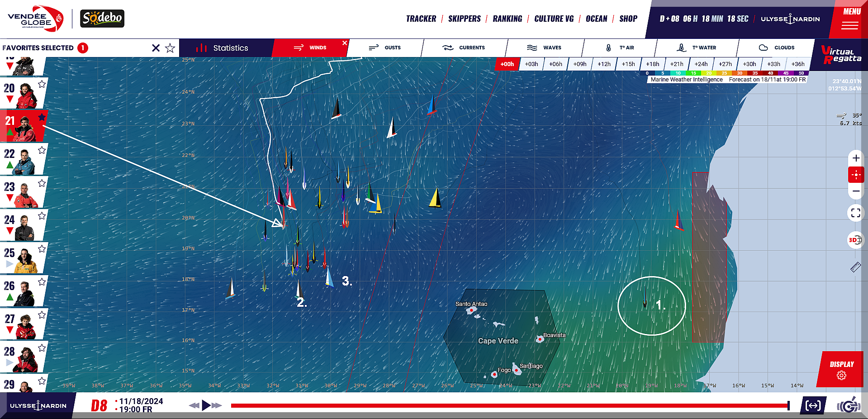
Task: Go to the Skippers menu item
Action: click(464, 19)
